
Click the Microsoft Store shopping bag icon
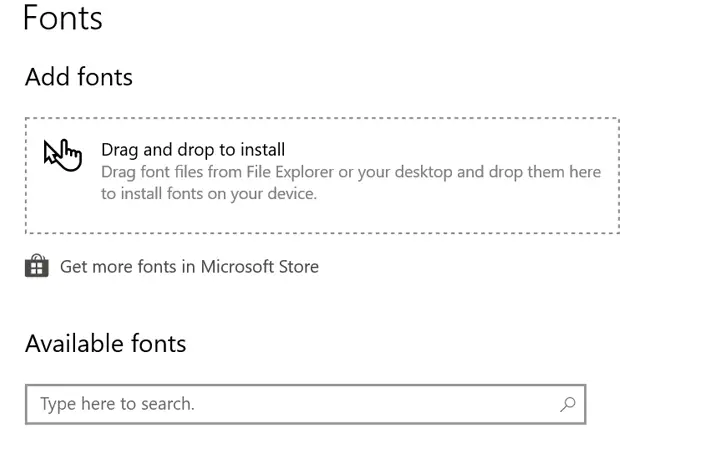[x=37, y=266]
